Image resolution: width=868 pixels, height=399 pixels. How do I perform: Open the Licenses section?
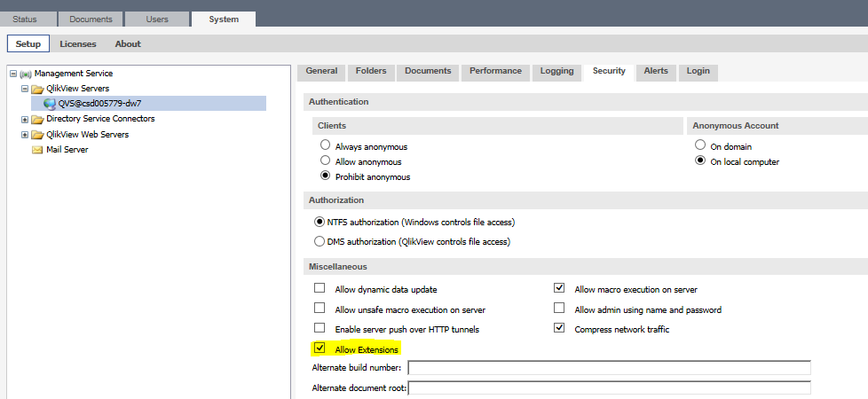[78, 43]
